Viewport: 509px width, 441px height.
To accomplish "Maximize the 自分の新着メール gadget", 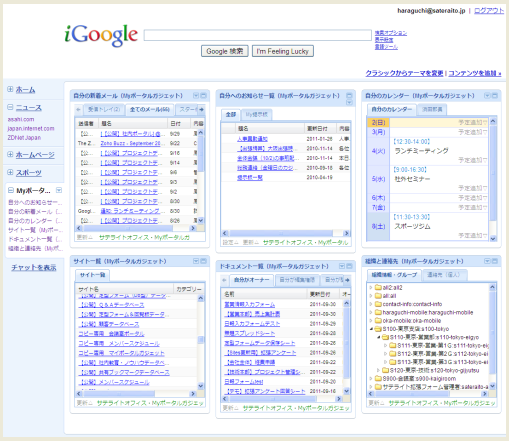I will [203, 96].
